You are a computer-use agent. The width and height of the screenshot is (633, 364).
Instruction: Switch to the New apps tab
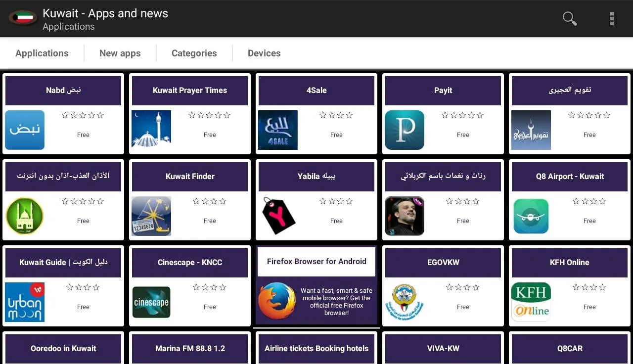120,53
